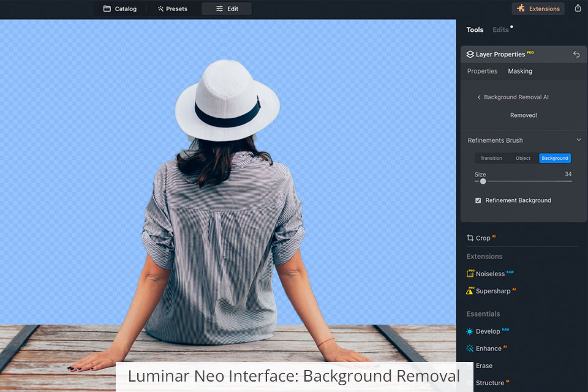Image resolution: width=588 pixels, height=392 pixels.
Task: Click the share export icon
Action: [578, 8]
